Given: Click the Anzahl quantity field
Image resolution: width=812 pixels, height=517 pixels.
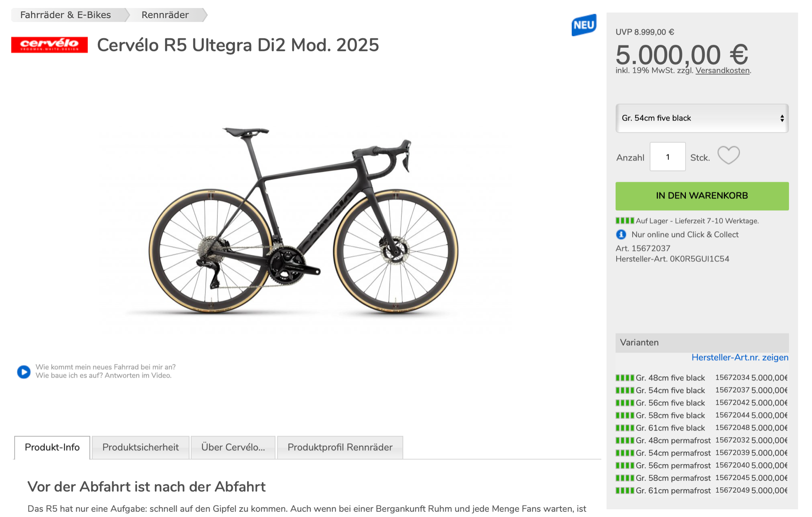Looking at the screenshot, I should pyautogui.click(x=667, y=157).
